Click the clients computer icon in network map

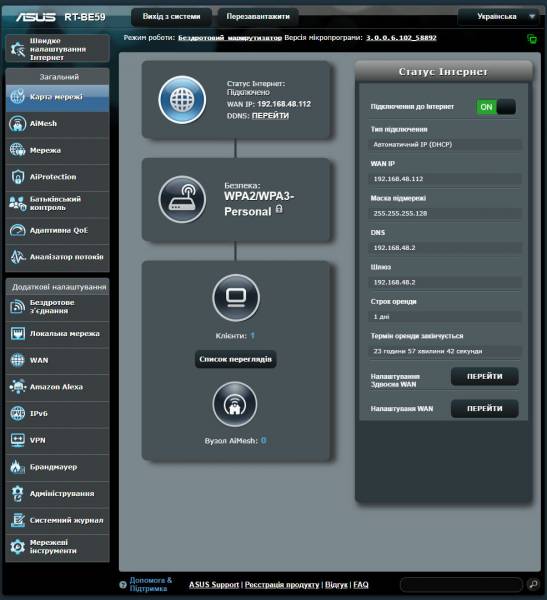click(236, 297)
